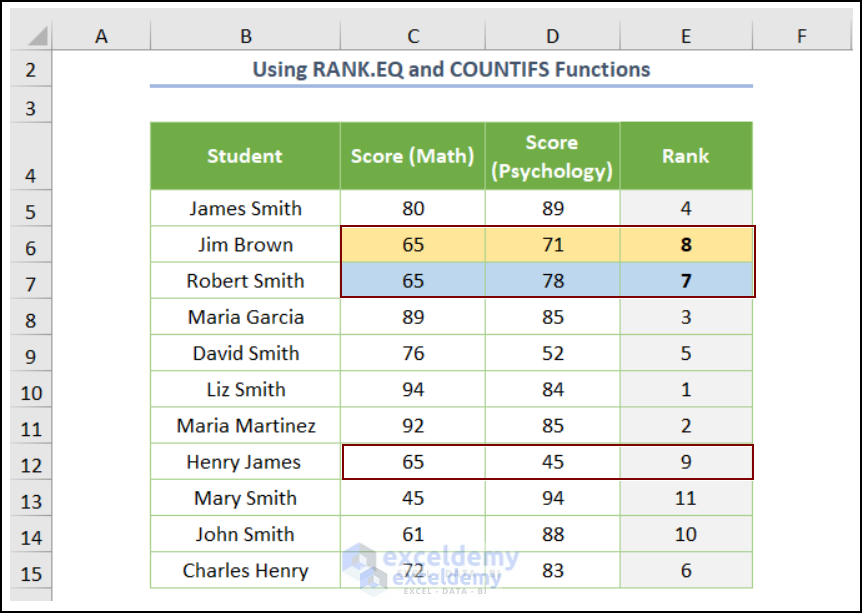This screenshot has height=613, width=862.
Task: Select row 14 header
Action: (31, 534)
